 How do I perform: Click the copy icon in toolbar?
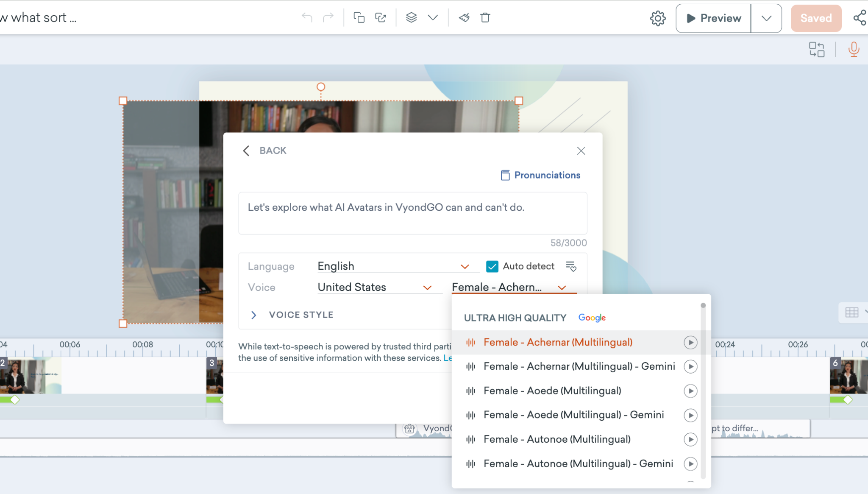[359, 17]
